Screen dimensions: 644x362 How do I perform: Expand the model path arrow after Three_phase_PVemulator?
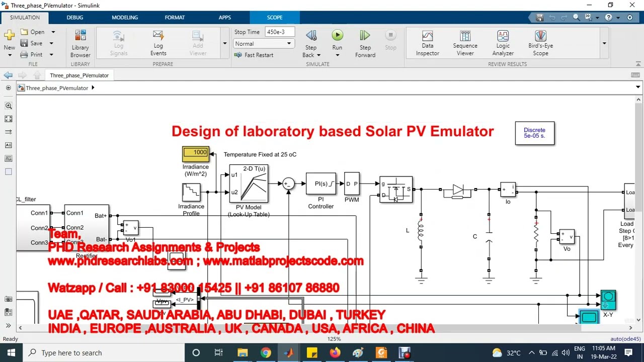click(93, 88)
